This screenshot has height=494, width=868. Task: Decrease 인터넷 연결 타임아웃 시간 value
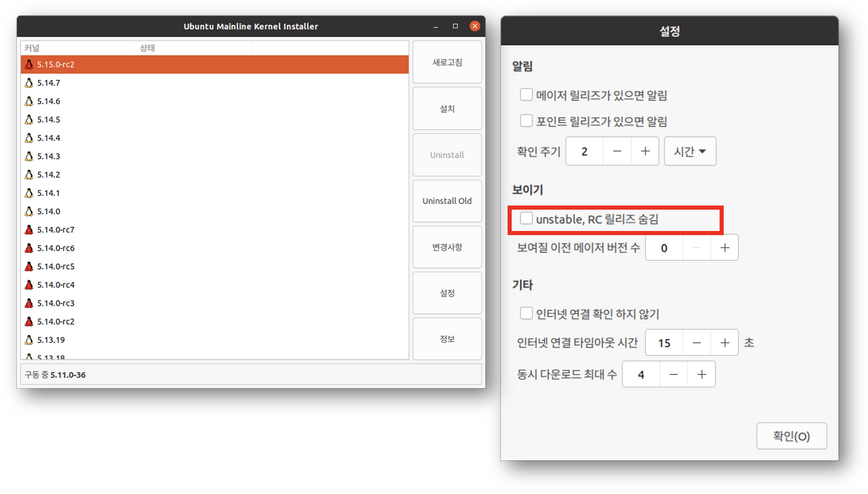click(x=696, y=343)
